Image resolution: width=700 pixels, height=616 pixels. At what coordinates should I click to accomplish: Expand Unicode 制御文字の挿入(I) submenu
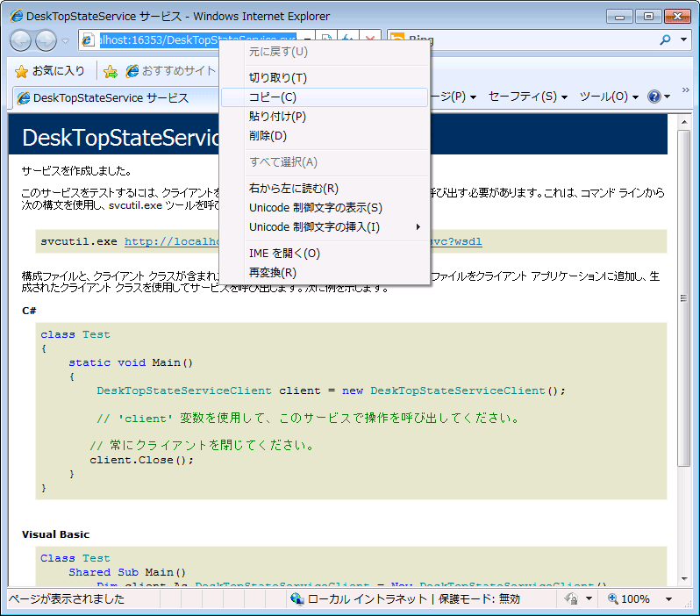pos(325,227)
